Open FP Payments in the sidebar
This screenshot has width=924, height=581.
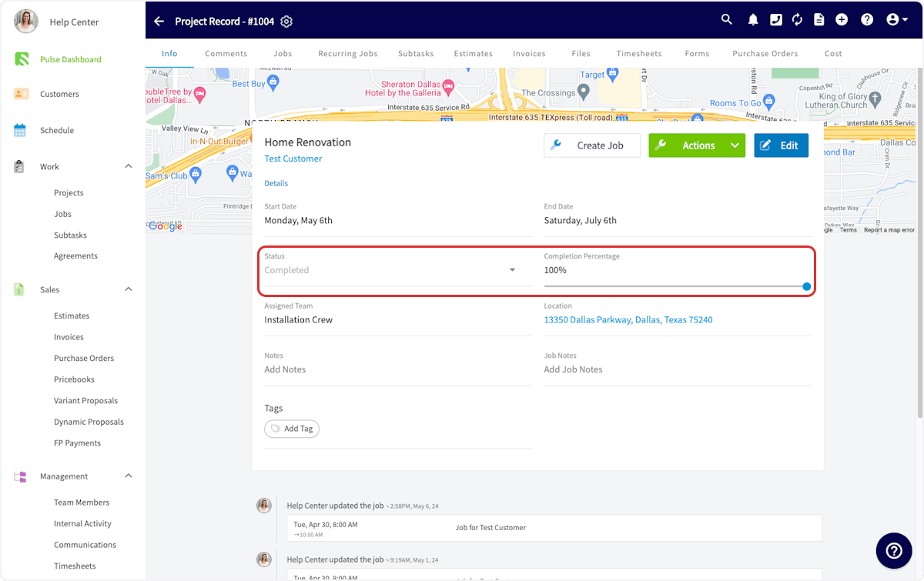(x=77, y=442)
